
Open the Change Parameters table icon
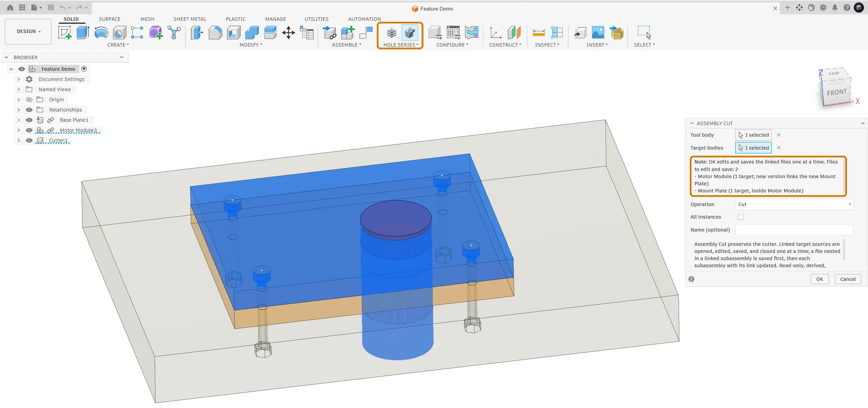click(307, 33)
